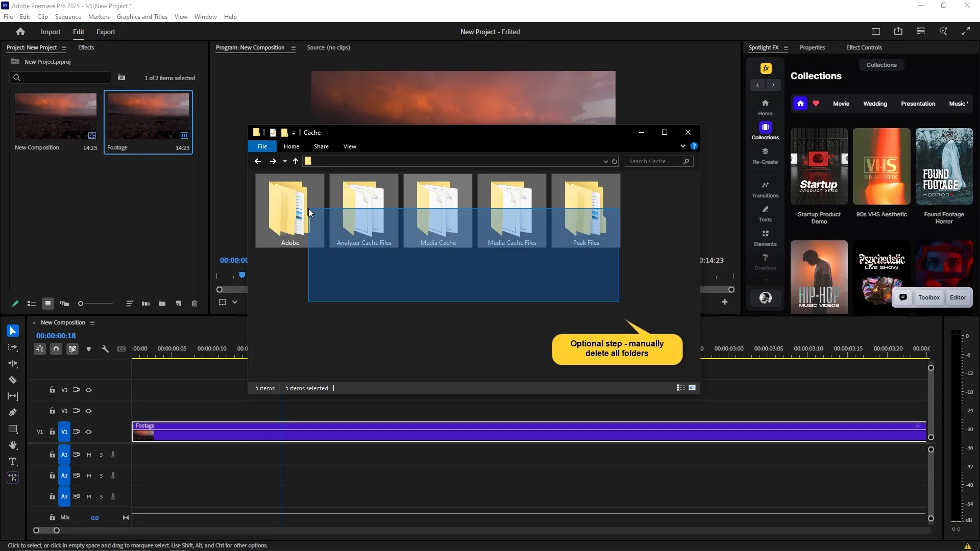Click the Program monitor playhead marker
Image resolution: width=980 pixels, height=551 pixels.
pyautogui.click(x=242, y=275)
